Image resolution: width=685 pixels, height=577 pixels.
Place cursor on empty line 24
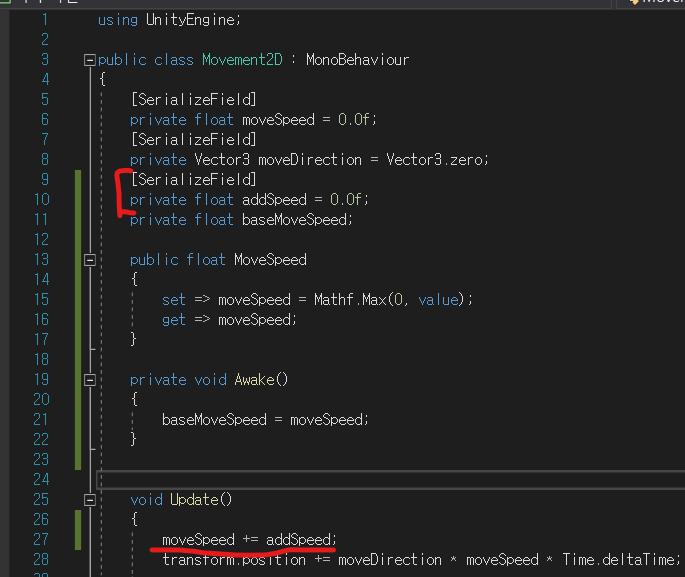(300, 480)
